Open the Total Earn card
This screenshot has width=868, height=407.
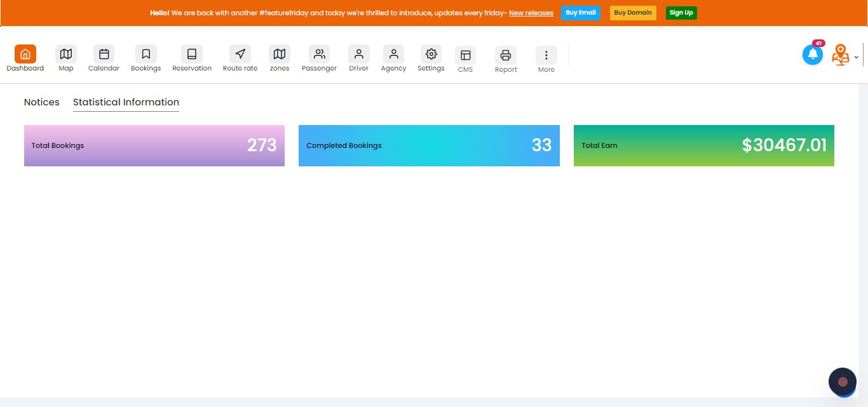tap(704, 145)
